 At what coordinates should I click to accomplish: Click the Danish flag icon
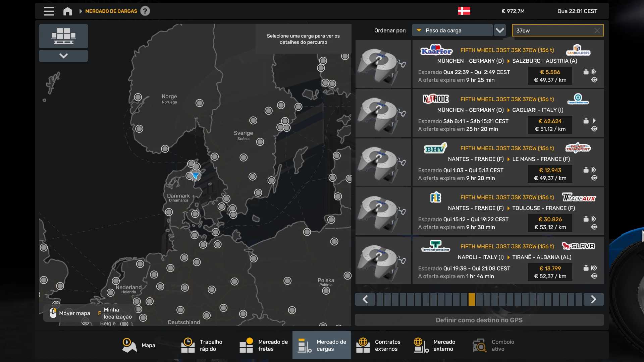pyautogui.click(x=464, y=11)
